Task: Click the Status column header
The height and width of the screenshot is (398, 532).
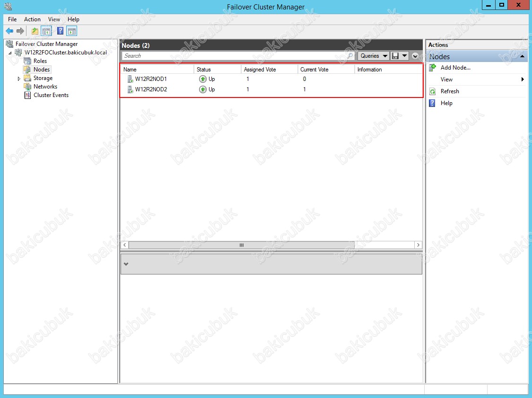Action: [x=218, y=70]
